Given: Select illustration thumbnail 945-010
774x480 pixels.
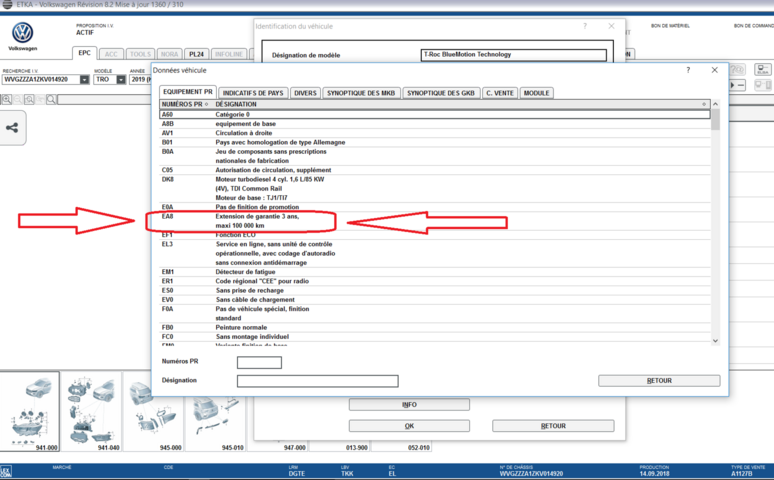Looking at the screenshot, I should pyautogui.click(x=215, y=412).
